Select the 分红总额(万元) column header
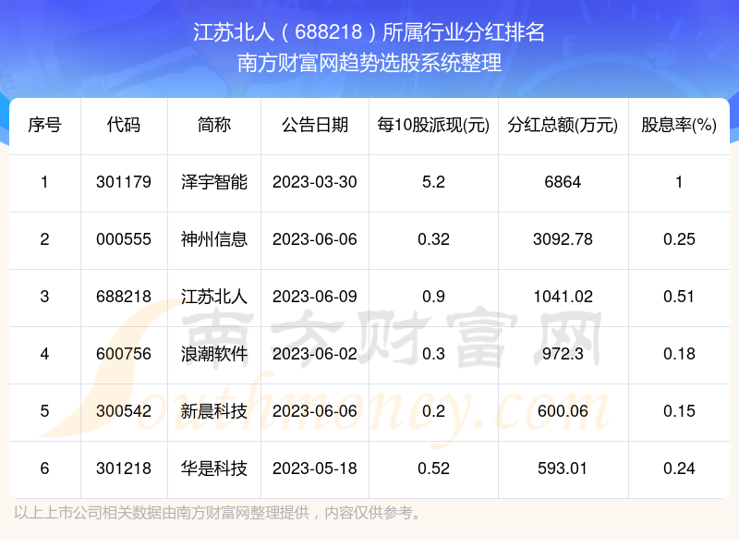The image size is (739, 560). 563,126
